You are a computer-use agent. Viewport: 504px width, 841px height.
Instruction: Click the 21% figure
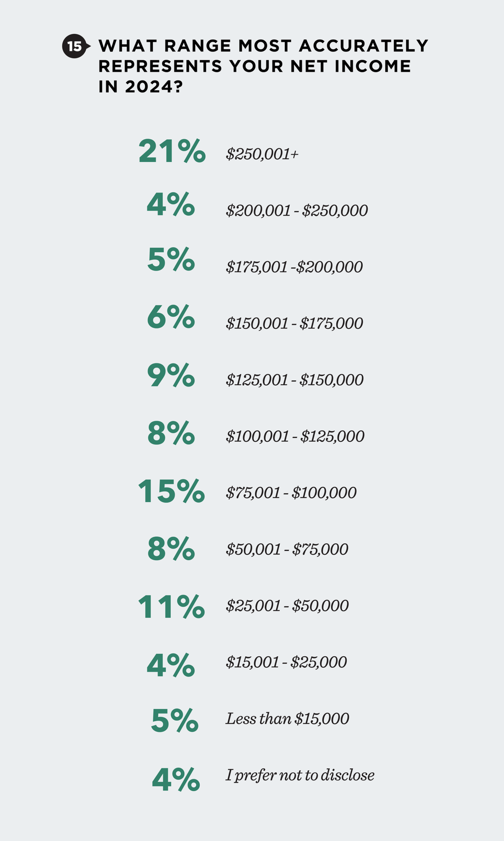click(x=172, y=151)
